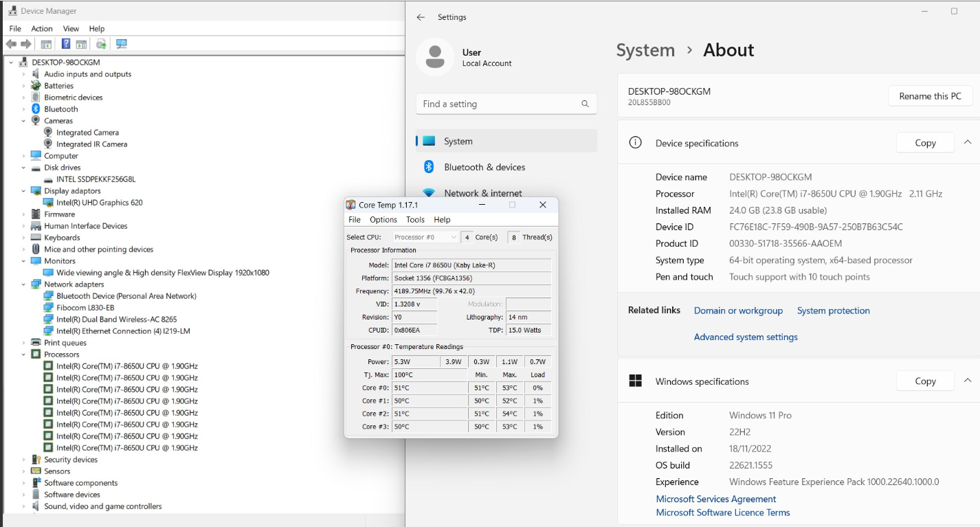This screenshot has height=527, width=980.
Task: Collapse the Device specifications section chevron
Action: point(968,142)
